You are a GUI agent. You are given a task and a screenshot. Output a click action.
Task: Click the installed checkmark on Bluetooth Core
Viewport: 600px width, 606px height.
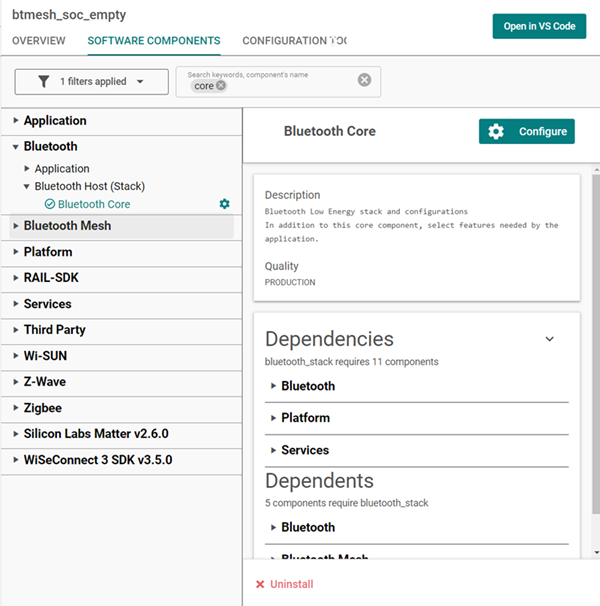click(x=50, y=204)
